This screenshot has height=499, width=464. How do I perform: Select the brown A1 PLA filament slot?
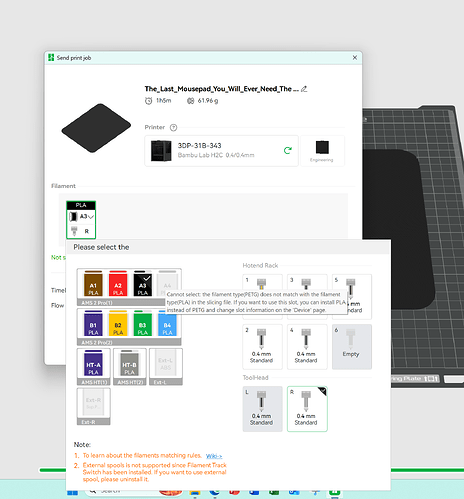click(x=93, y=284)
